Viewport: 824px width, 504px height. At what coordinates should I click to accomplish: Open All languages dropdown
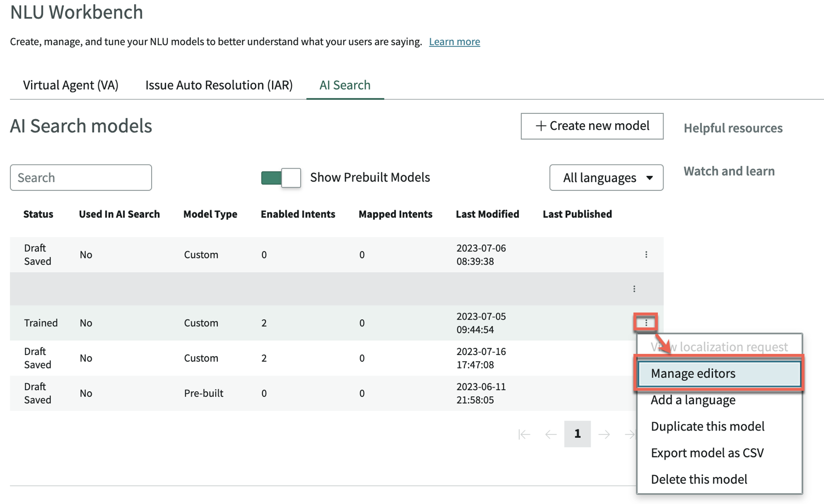[606, 177]
